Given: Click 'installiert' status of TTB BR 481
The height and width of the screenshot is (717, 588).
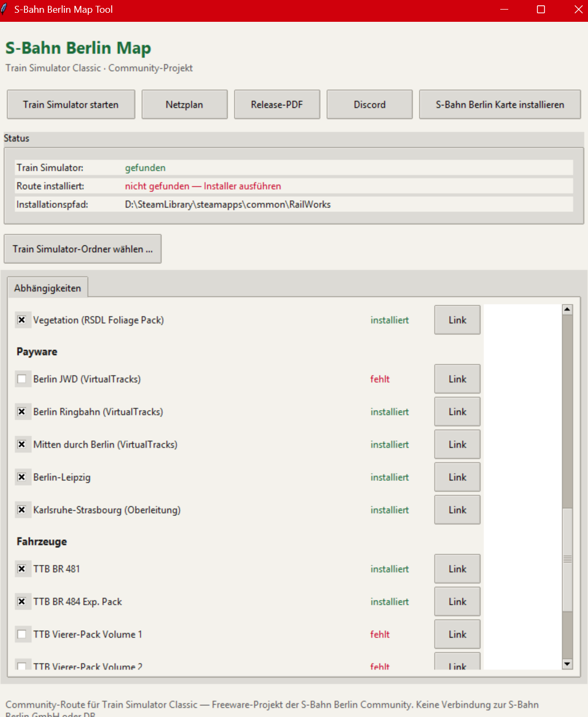Looking at the screenshot, I should point(390,569).
